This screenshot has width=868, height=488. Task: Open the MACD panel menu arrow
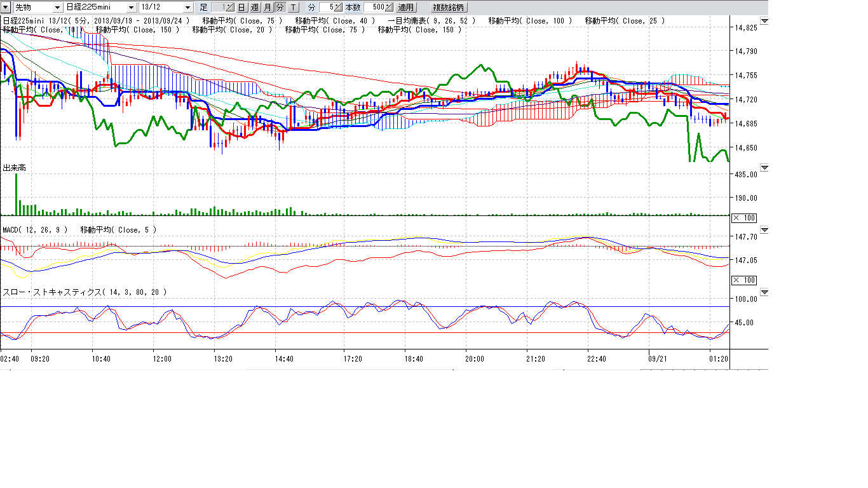(764, 229)
